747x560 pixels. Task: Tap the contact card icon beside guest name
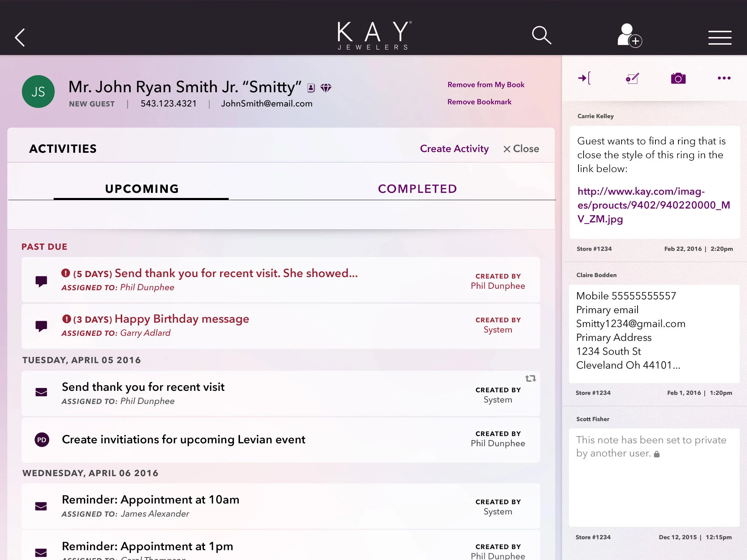(x=311, y=88)
